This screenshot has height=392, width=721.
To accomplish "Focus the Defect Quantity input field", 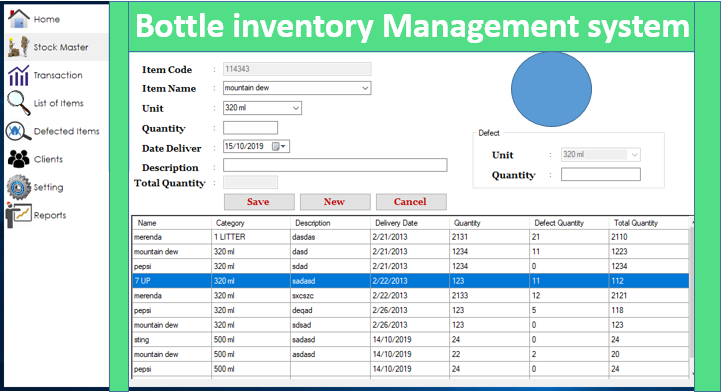I will (x=601, y=174).
